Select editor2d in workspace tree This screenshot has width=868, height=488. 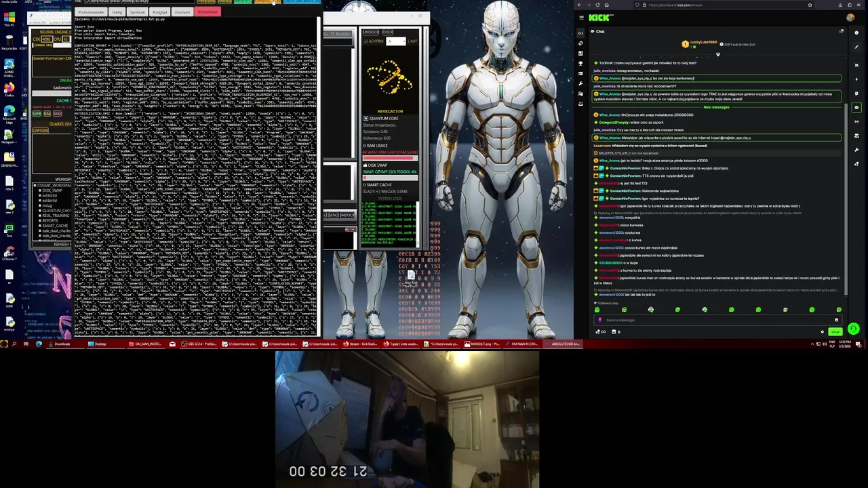(x=50, y=196)
